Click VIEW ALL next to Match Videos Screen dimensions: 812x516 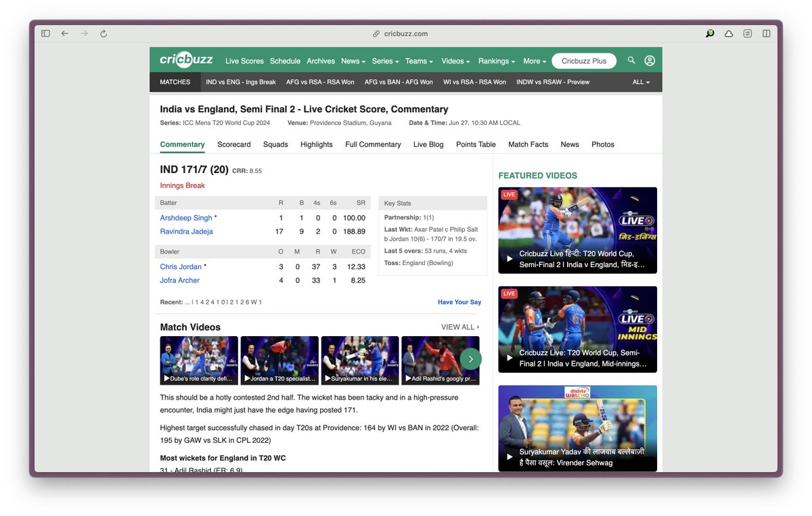459,327
